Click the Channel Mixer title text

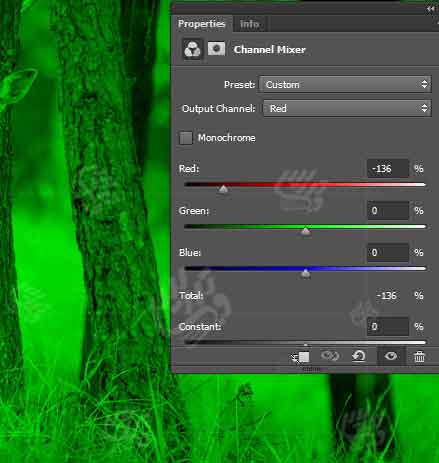269,50
